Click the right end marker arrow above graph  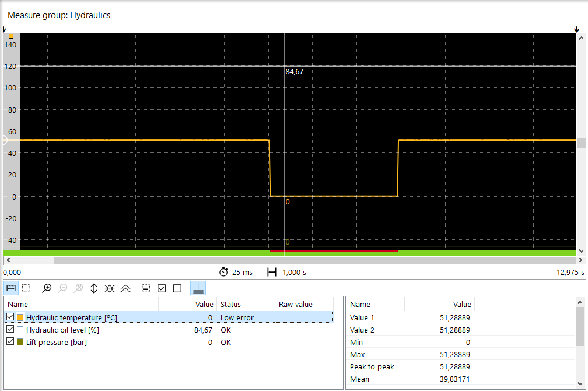pos(577,29)
